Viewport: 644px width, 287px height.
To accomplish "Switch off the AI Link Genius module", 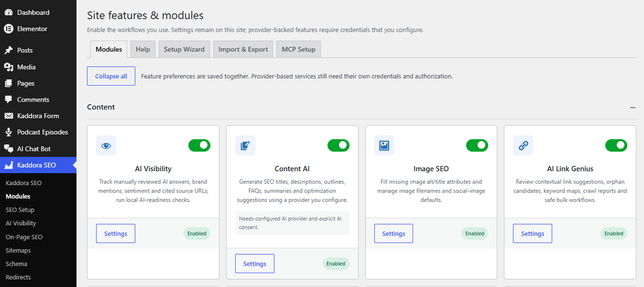I will coord(616,145).
